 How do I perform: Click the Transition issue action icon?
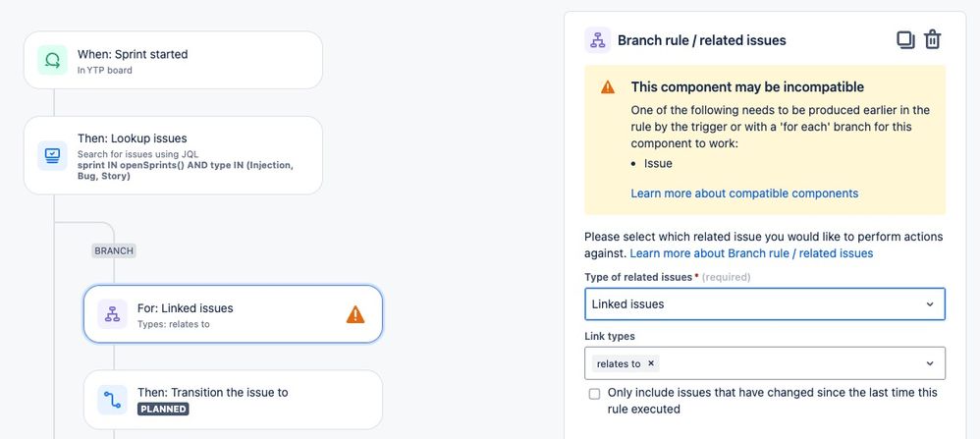(x=112, y=400)
